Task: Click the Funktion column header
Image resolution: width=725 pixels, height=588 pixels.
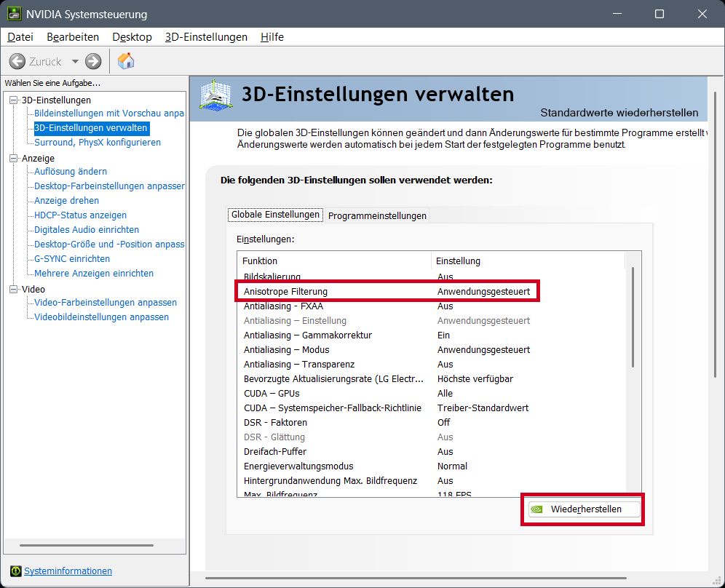Action: [334, 261]
